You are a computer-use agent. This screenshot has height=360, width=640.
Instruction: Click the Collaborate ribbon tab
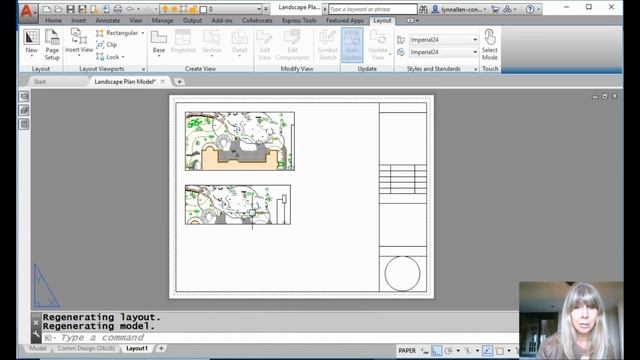[x=257, y=20]
